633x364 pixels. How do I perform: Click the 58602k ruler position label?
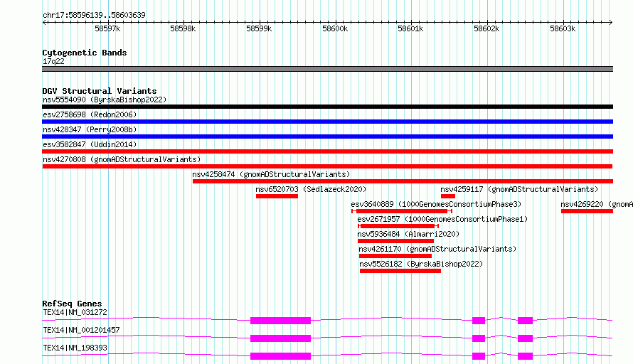486,28
